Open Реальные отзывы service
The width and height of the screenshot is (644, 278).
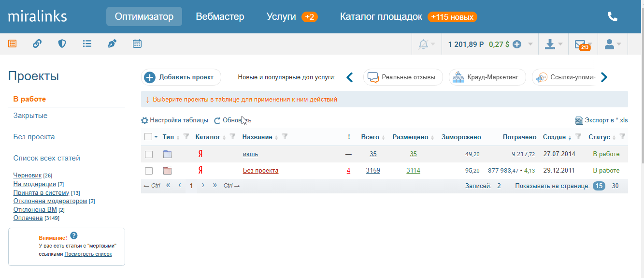click(403, 77)
